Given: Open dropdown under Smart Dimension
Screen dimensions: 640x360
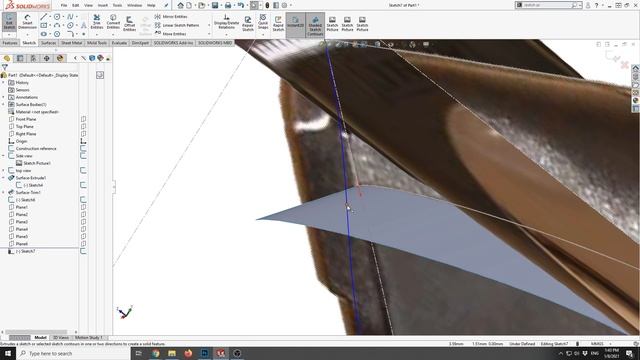Looking at the screenshot, I should [x=27, y=35].
